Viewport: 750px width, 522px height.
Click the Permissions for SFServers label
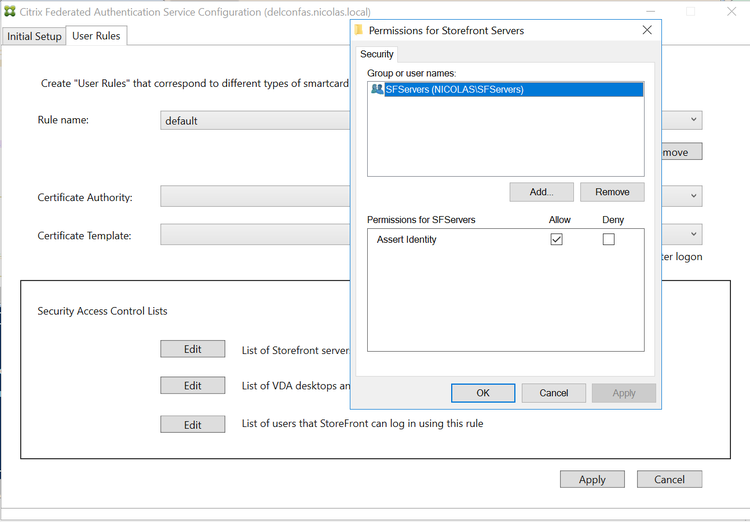pos(421,220)
